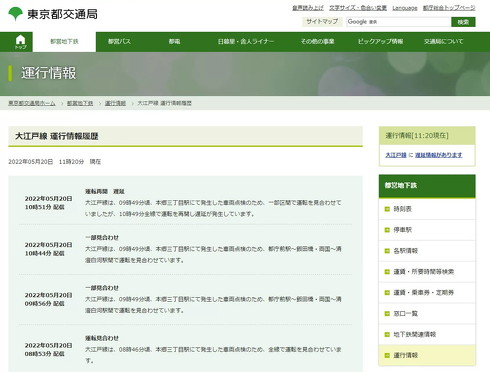Click the 08時53分 配信 timestamp

(44, 354)
